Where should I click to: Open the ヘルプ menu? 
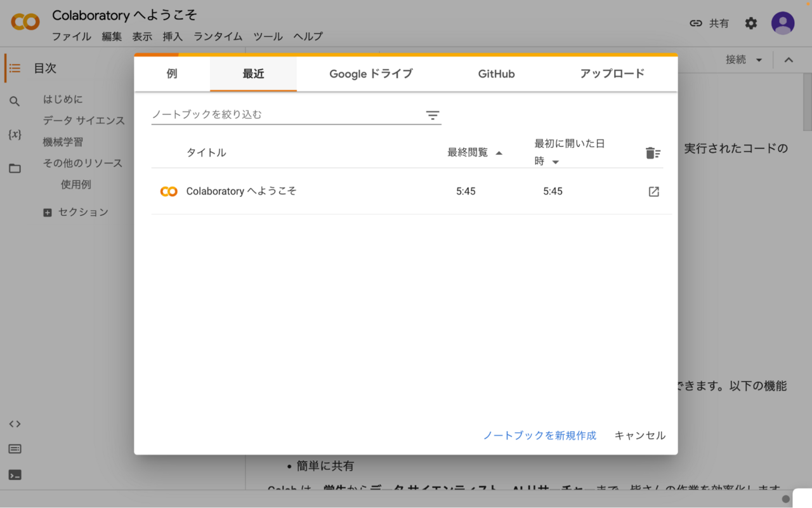[308, 37]
